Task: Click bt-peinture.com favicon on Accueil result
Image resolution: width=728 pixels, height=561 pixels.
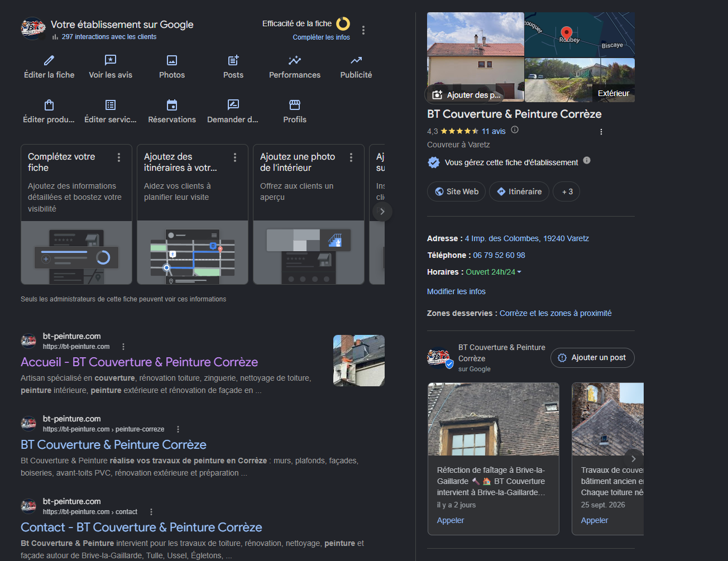Action: click(x=28, y=341)
